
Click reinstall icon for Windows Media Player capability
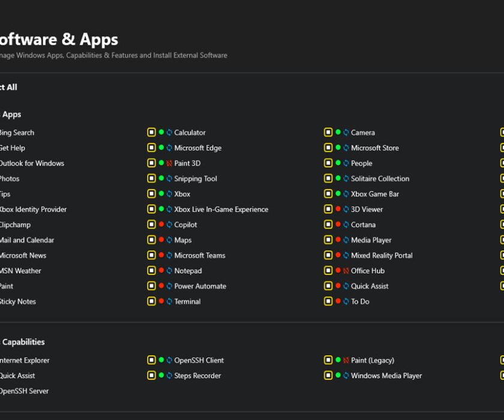tap(346, 376)
